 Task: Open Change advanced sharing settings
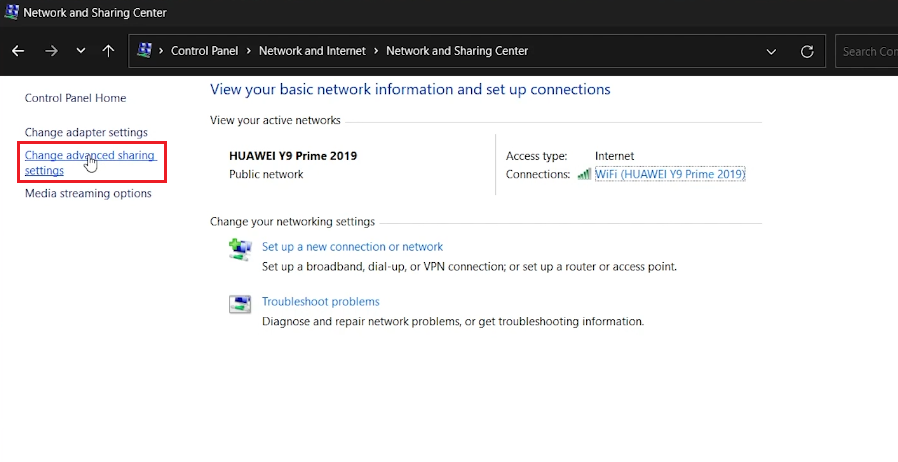point(89,156)
